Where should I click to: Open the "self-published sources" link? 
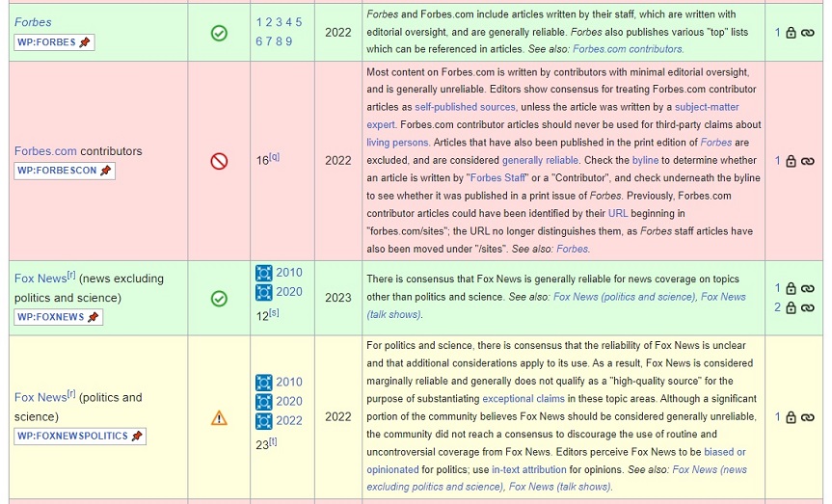(465, 107)
